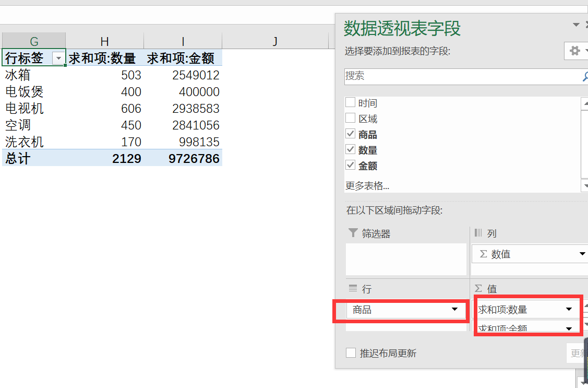Tick the 区域 field checkbox
The image size is (588, 388).
click(350, 118)
